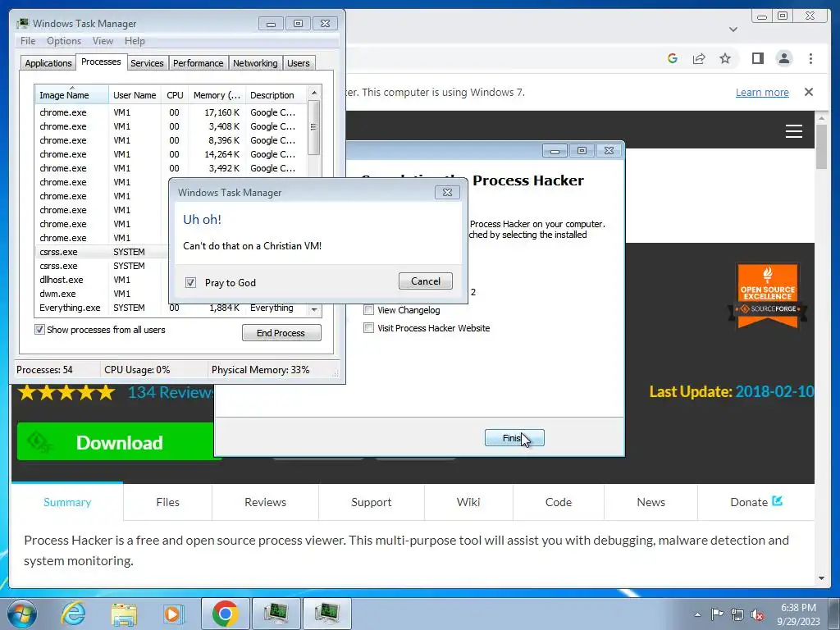Click the network tray icon
This screenshot has width=840, height=630.
tap(737, 614)
